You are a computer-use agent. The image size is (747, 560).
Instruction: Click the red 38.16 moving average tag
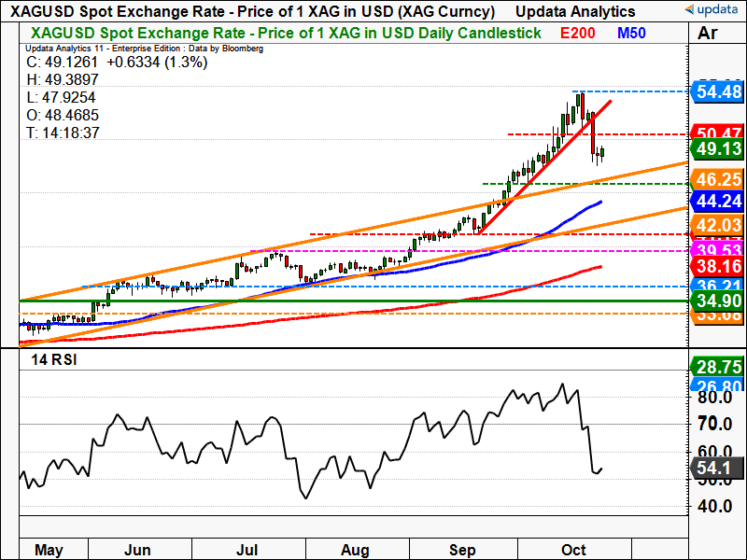pyautogui.click(x=716, y=265)
